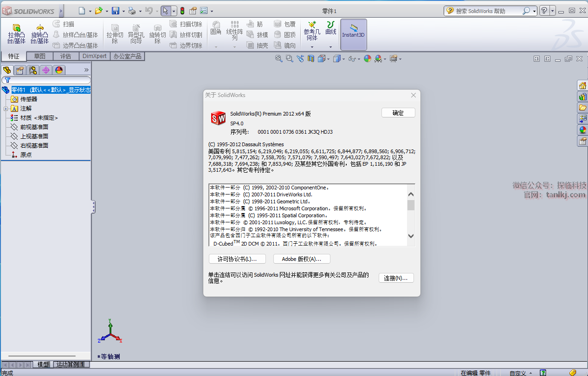The height and width of the screenshot is (376, 588).
Task: Click the Previous View icon
Action: [300, 58]
